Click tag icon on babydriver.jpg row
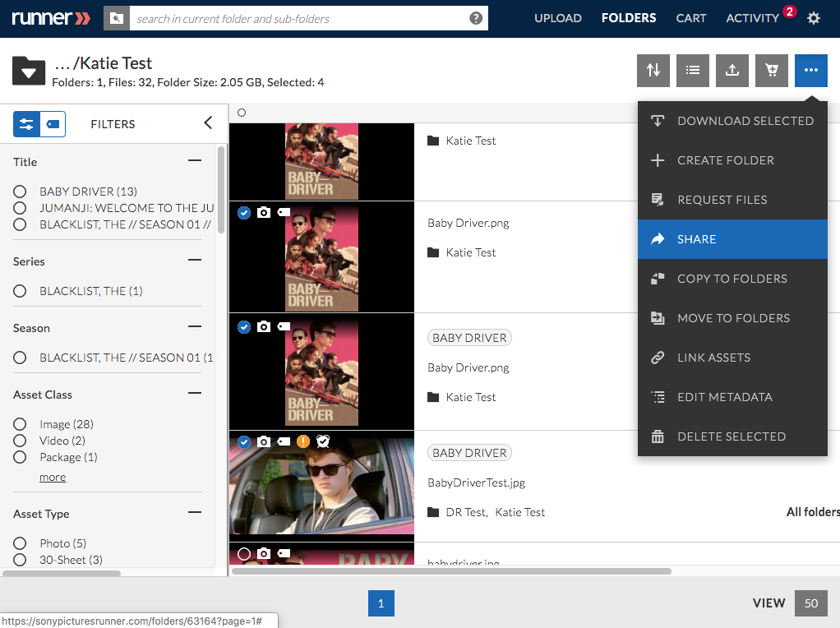Viewport: 840px width, 628px height. click(x=284, y=553)
